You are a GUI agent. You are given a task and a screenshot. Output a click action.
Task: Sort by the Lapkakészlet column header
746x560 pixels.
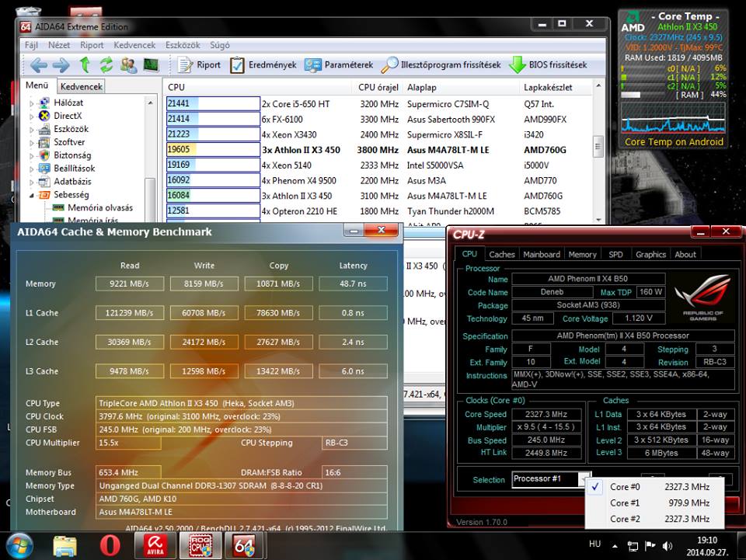(x=548, y=88)
